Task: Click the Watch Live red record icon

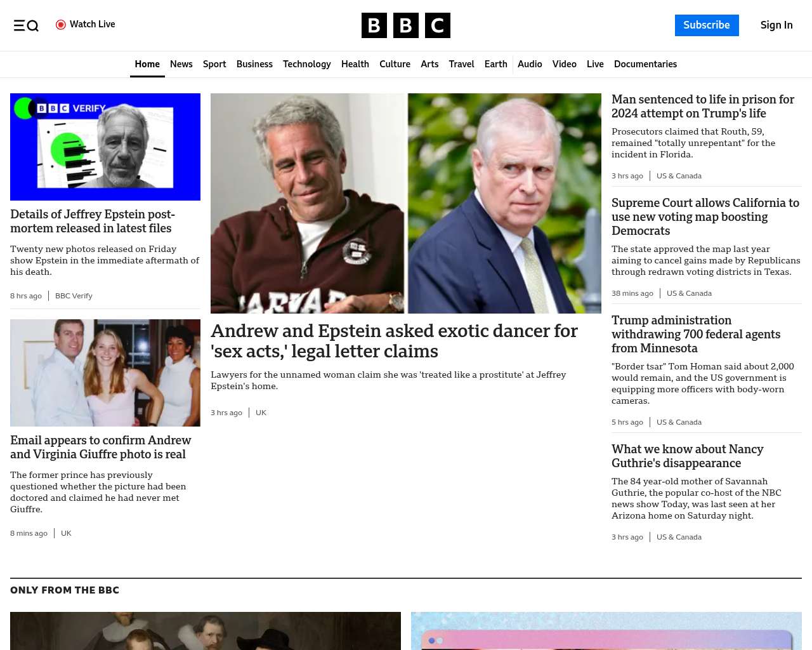Action: pos(61,25)
